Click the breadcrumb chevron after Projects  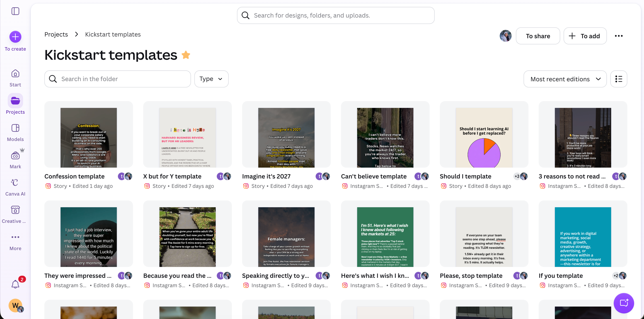coord(76,34)
